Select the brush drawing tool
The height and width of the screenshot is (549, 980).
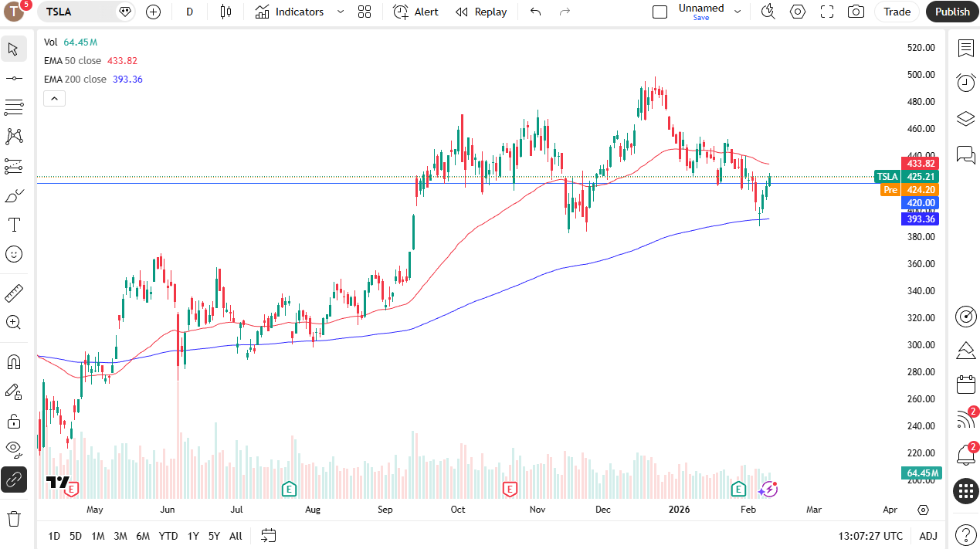click(14, 195)
